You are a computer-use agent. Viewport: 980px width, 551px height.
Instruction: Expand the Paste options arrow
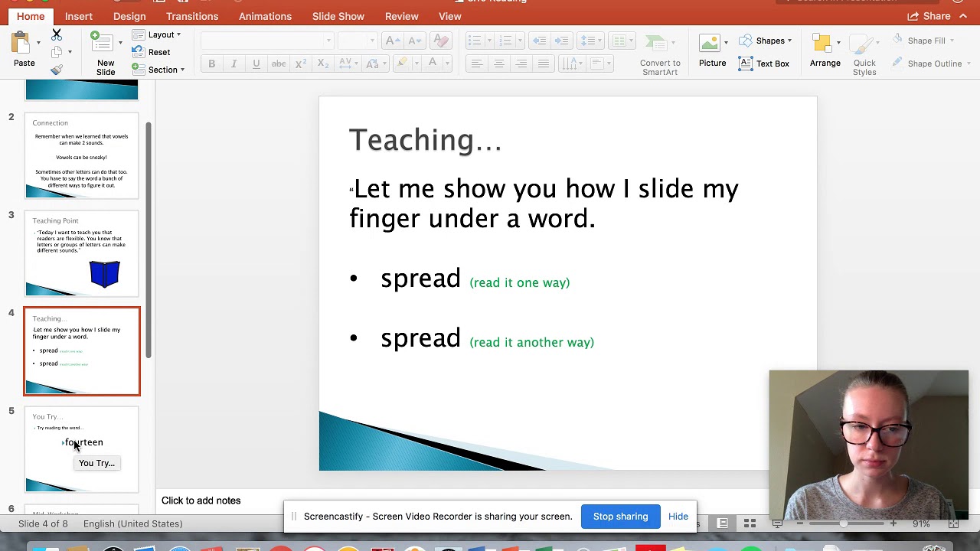38,43
